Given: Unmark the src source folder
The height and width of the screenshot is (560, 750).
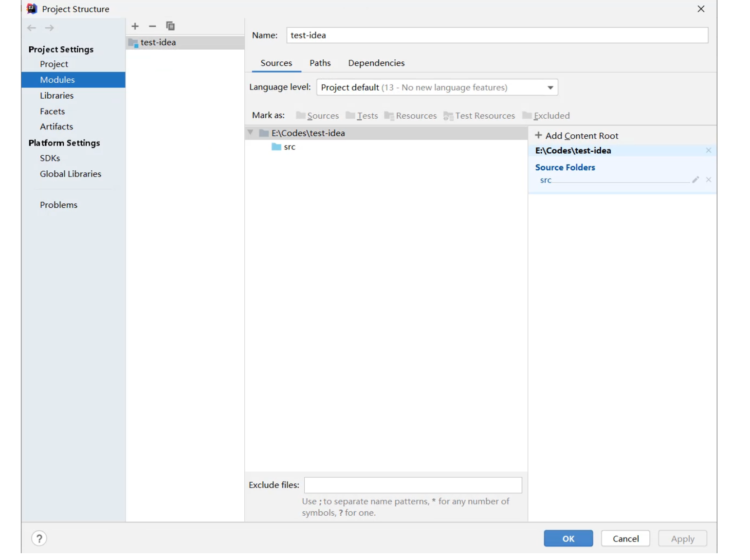Looking at the screenshot, I should point(709,180).
